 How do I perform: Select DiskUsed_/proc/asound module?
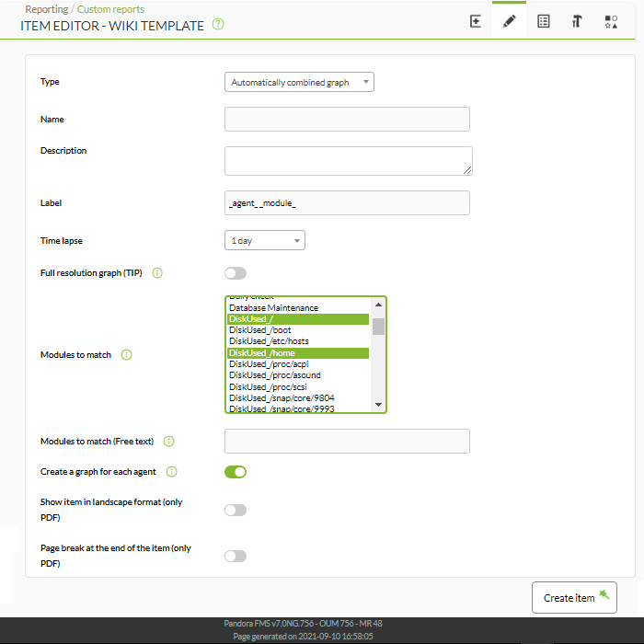tap(298, 375)
